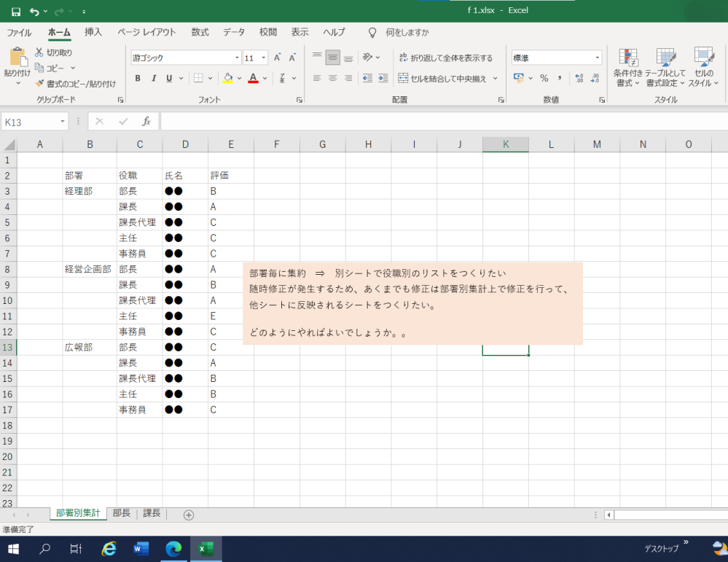Align text right
Viewport: 728px width, 562px height.
pyautogui.click(x=348, y=78)
